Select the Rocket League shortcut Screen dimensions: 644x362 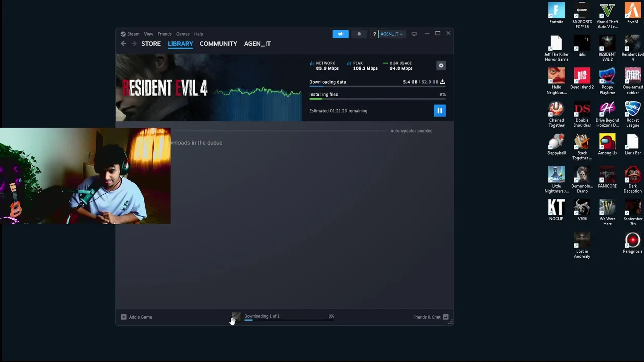(x=633, y=114)
